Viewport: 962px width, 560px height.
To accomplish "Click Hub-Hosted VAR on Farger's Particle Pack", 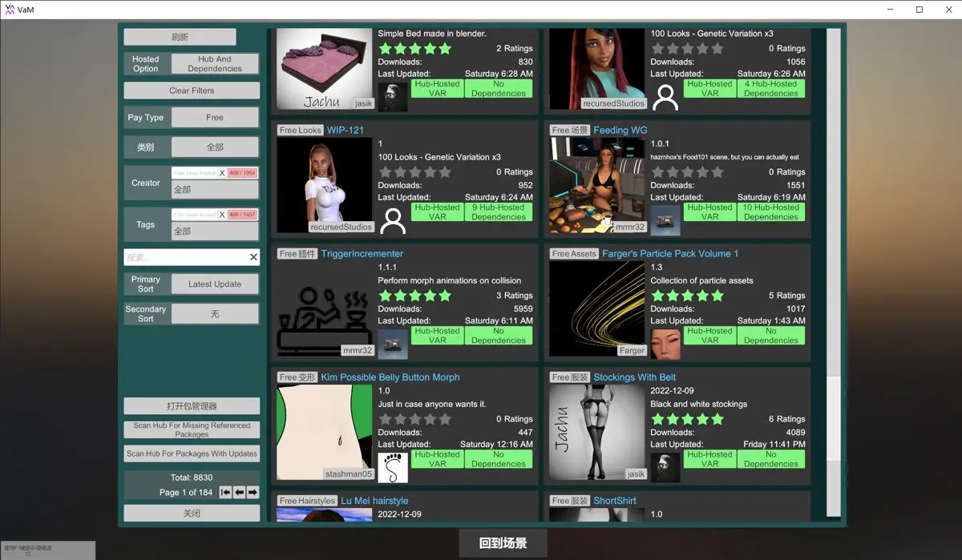I will click(710, 335).
